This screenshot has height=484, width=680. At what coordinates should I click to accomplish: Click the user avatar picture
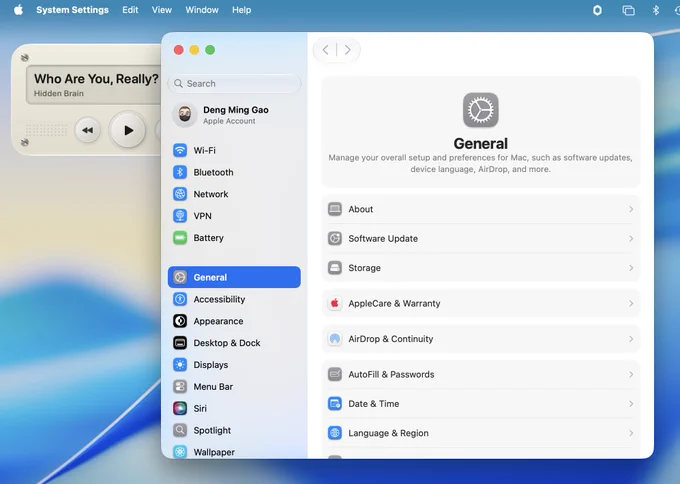pyautogui.click(x=185, y=115)
